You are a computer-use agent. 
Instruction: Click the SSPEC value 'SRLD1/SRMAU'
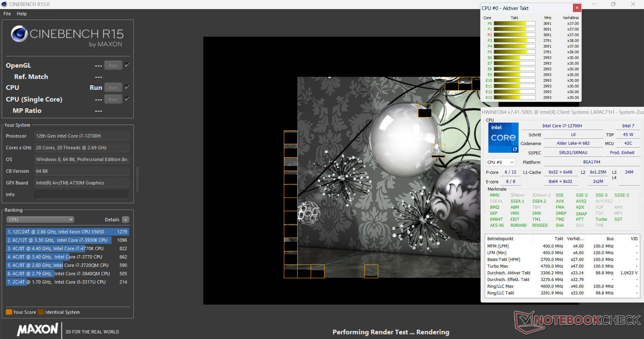pyautogui.click(x=573, y=153)
